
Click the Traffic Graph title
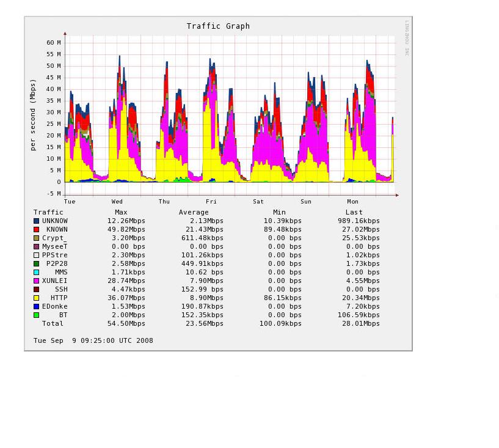tap(218, 26)
